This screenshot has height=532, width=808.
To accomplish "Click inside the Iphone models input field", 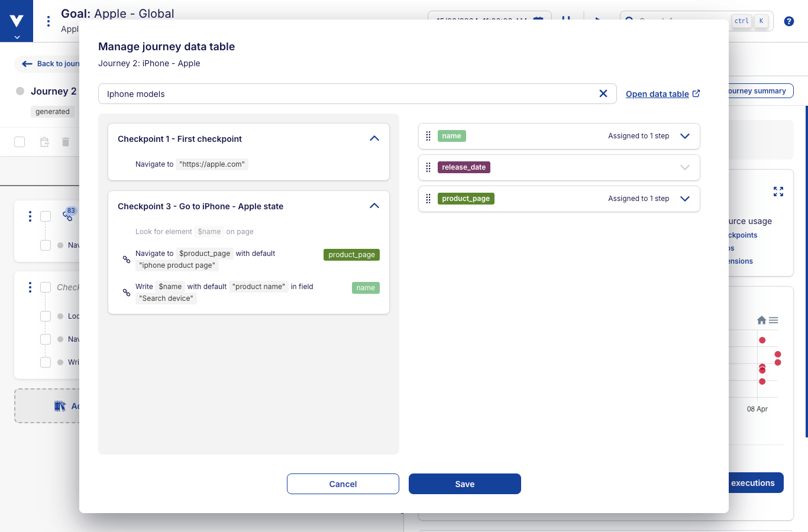I will [x=355, y=93].
